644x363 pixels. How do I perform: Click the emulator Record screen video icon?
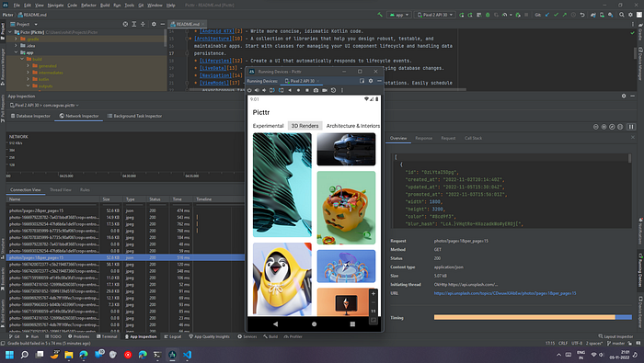point(325,90)
